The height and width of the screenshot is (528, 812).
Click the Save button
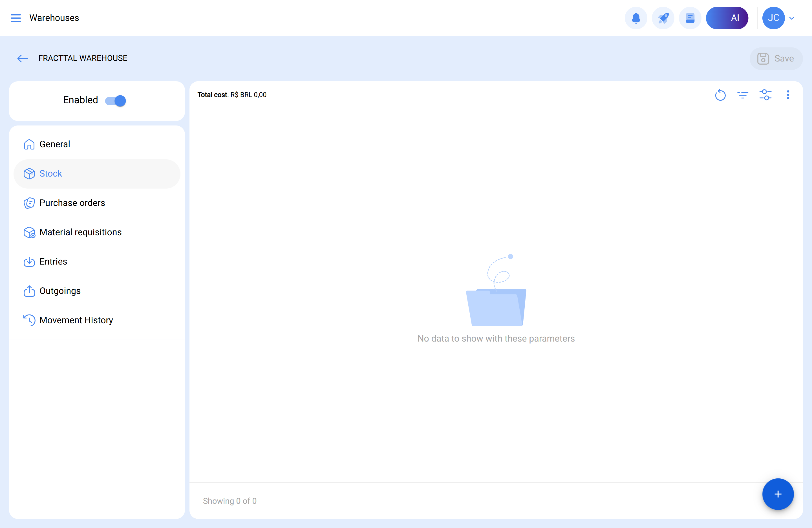pyautogui.click(x=776, y=58)
